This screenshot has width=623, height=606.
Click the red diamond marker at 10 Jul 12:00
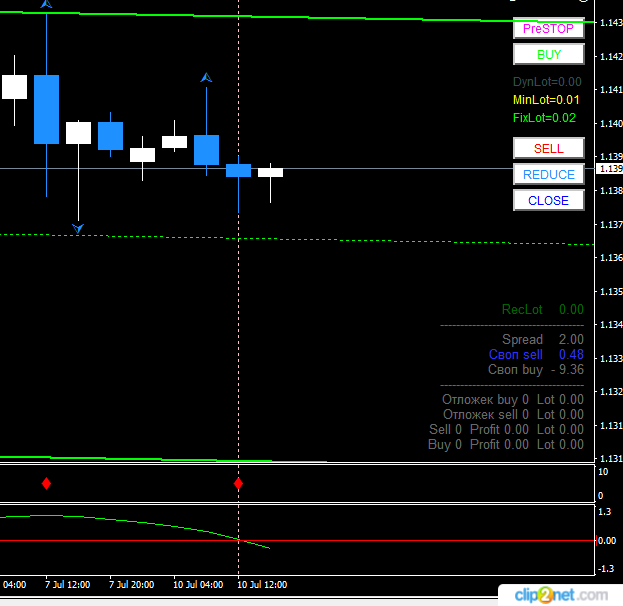coord(238,484)
